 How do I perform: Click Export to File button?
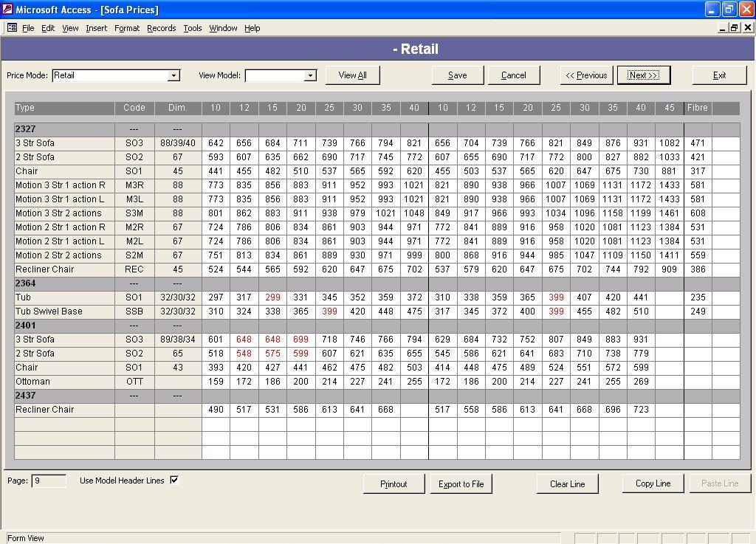click(x=461, y=484)
